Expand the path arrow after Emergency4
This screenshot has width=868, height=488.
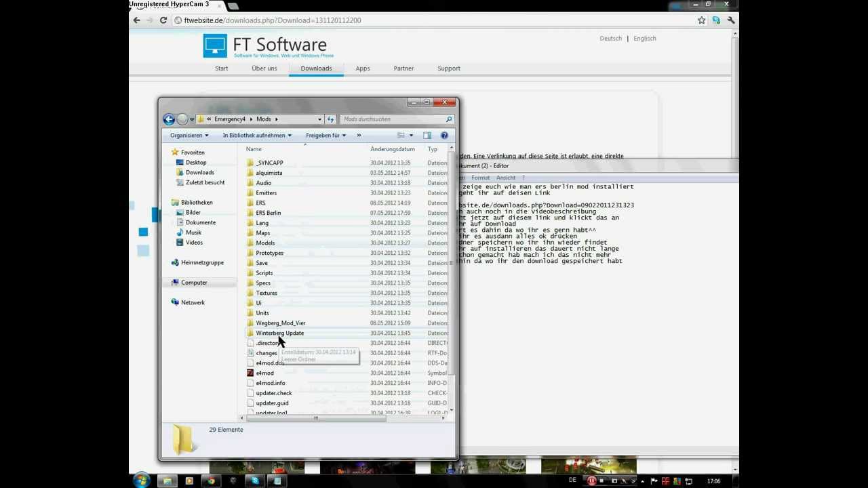pyautogui.click(x=251, y=119)
